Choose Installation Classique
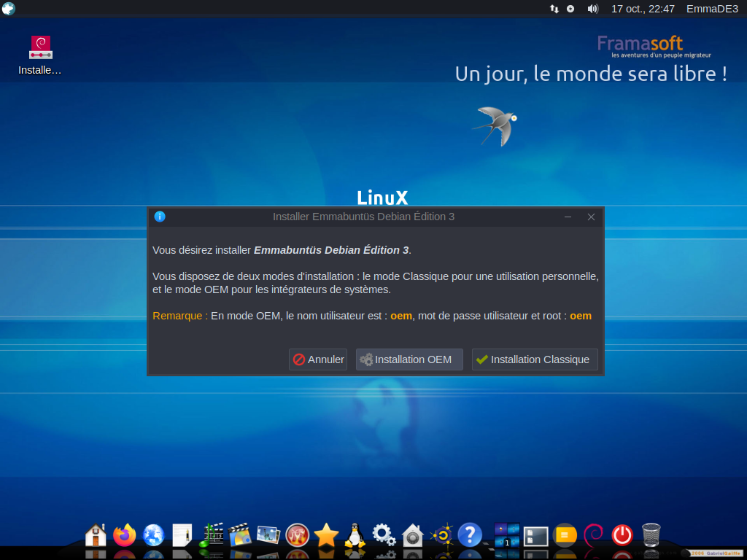The width and height of the screenshot is (747, 560). coord(535,359)
